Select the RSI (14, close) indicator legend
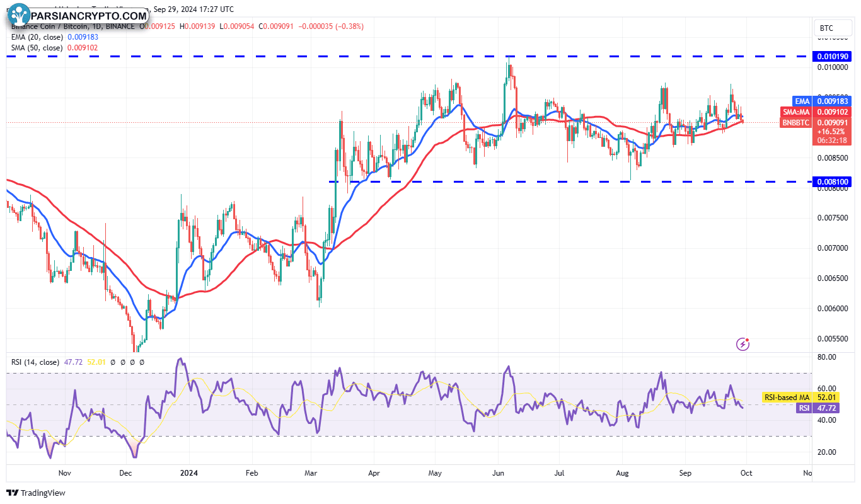 click(x=35, y=362)
